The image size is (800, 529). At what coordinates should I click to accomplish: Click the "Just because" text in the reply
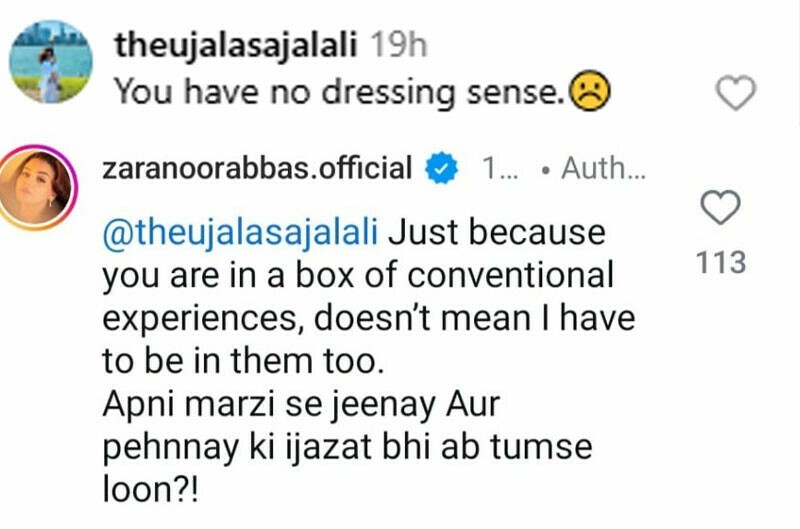click(x=496, y=233)
